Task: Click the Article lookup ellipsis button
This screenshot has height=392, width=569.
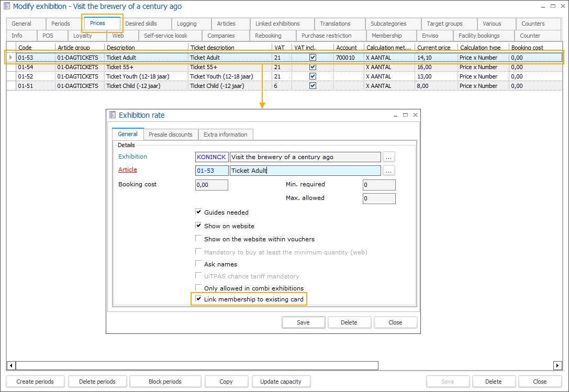Action: click(x=388, y=171)
